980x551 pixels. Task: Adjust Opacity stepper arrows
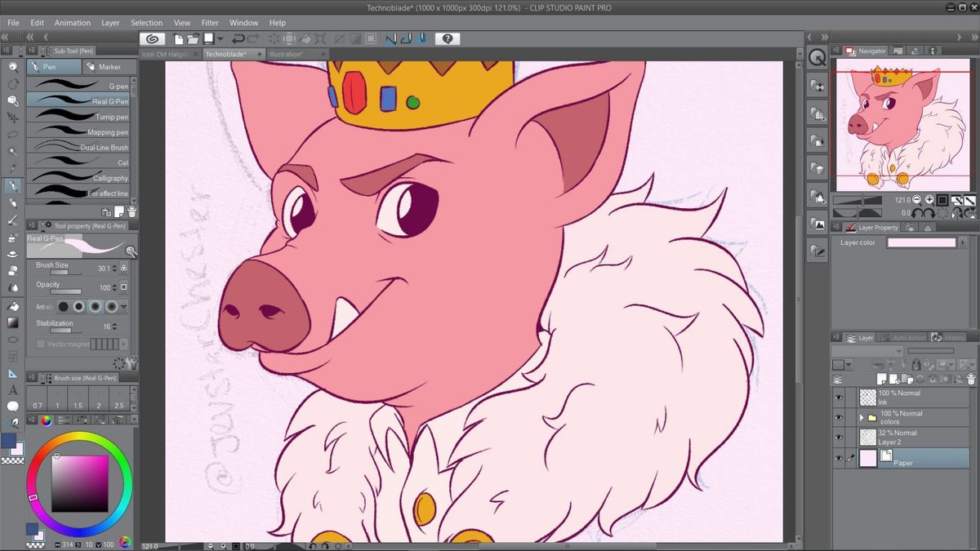click(x=115, y=287)
